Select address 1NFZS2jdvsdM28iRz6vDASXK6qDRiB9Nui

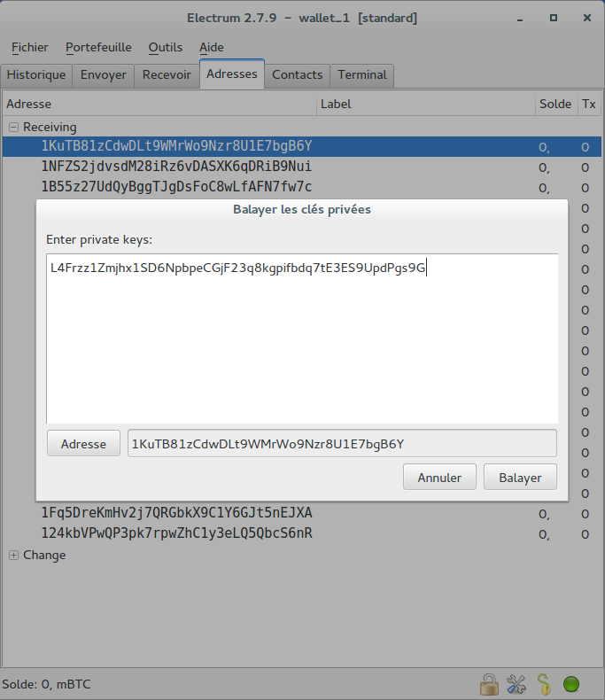coord(176,167)
